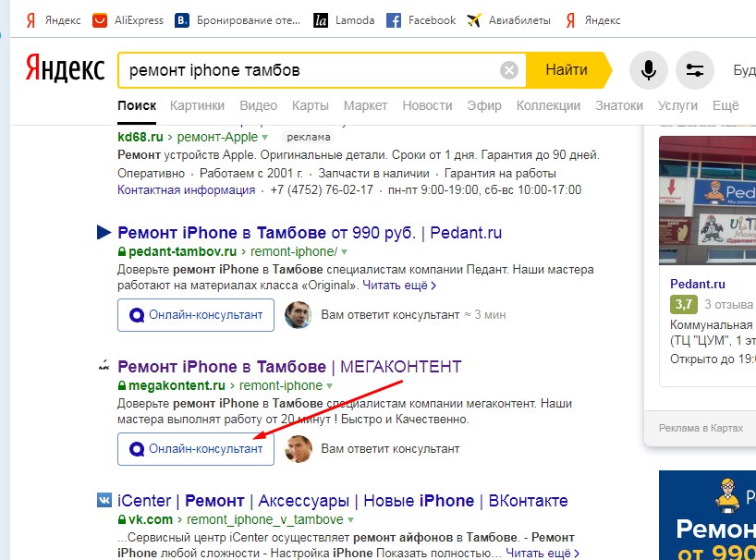Switch to the Карты tab

click(x=311, y=105)
